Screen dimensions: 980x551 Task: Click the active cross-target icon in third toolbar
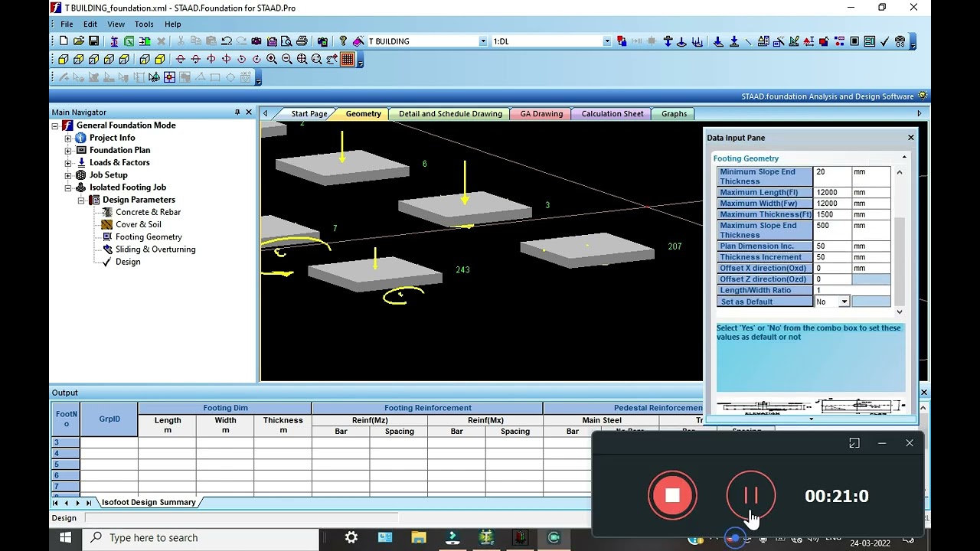(x=169, y=77)
